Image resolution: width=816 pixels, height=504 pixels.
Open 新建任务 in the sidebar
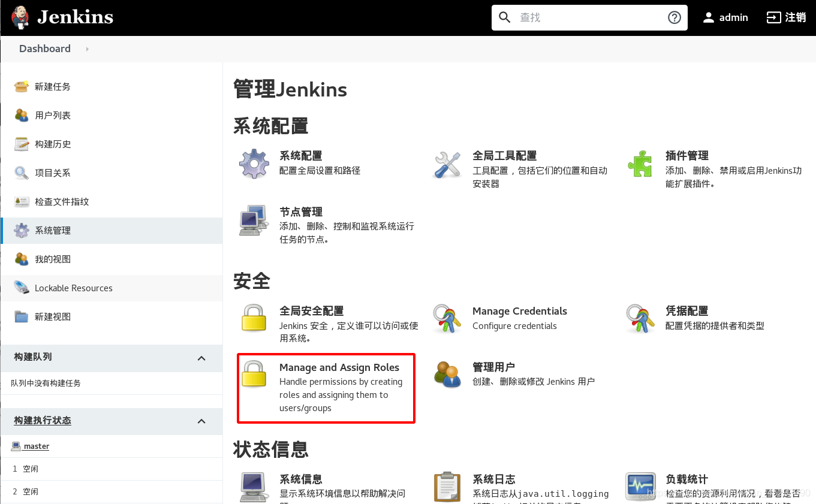[53, 86]
